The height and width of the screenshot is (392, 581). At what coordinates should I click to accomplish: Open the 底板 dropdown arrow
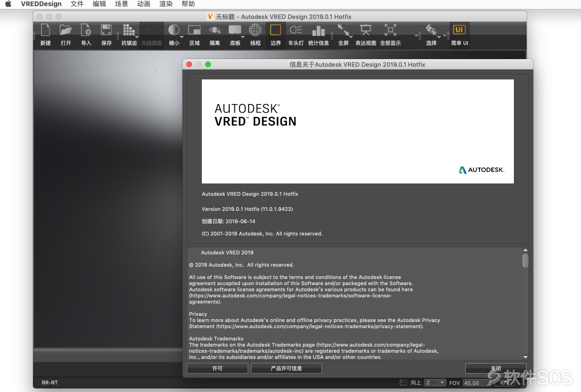tap(243, 36)
